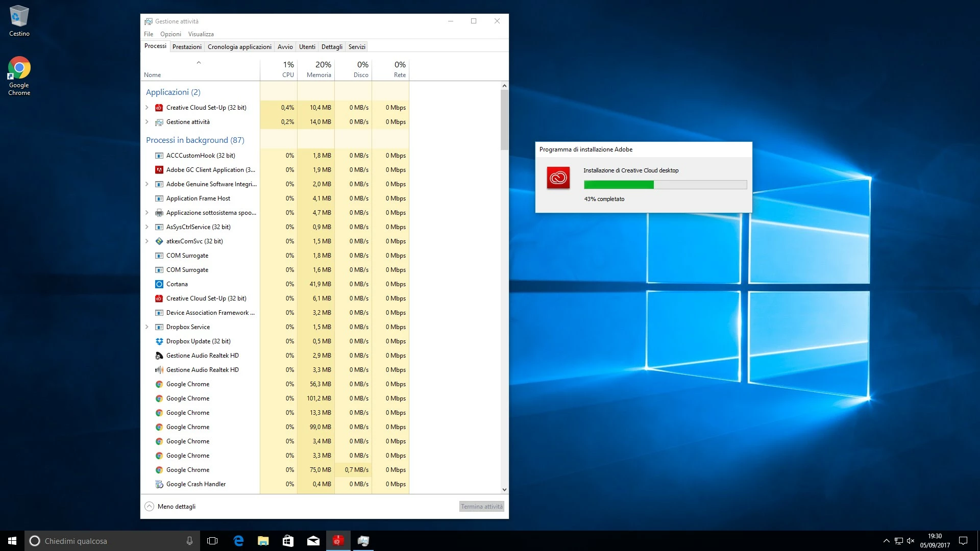Click the Creative Cloud installation progress bar

(x=665, y=185)
